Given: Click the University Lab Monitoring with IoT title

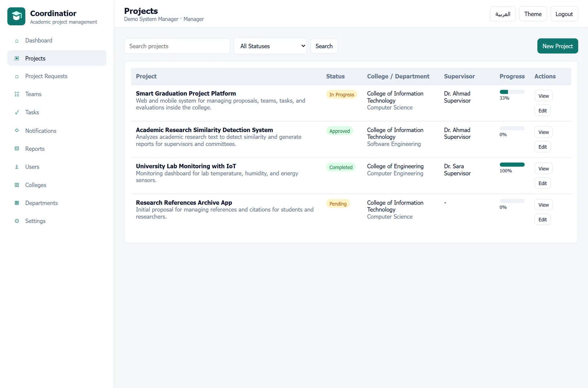Looking at the screenshot, I should 186,166.
